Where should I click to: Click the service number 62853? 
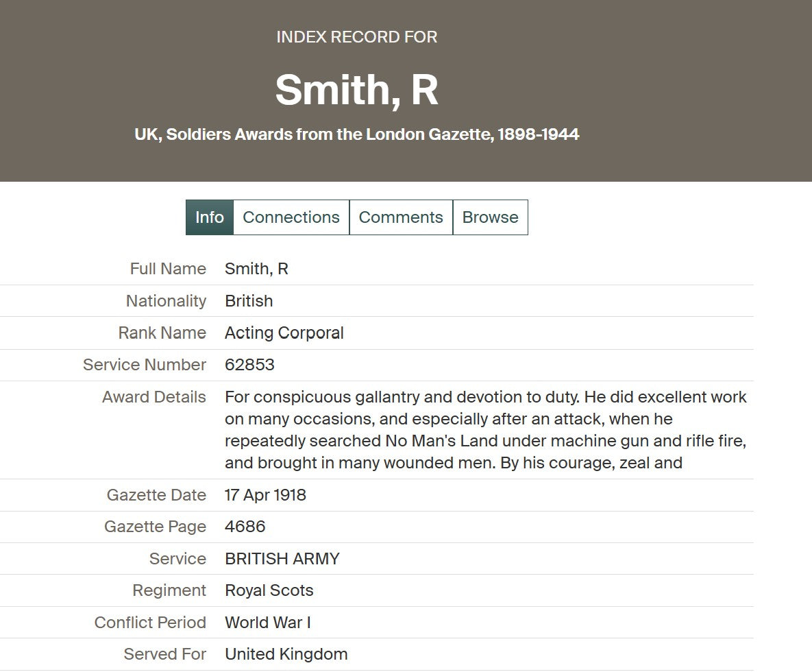click(x=249, y=365)
